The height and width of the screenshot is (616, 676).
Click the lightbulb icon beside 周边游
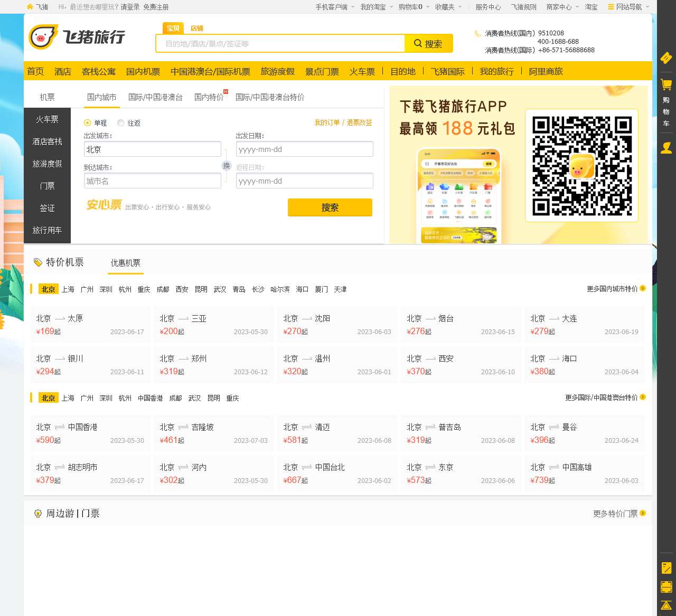click(x=38, y=514)
